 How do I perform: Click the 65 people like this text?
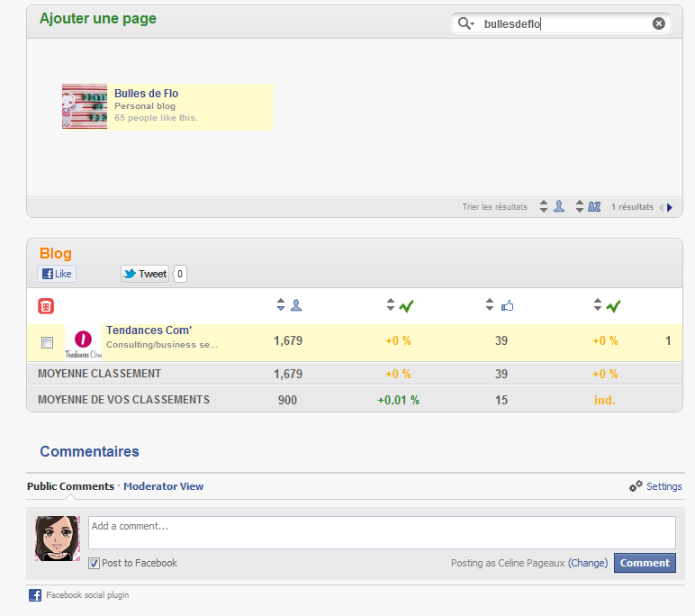click(x=156, y=117)
